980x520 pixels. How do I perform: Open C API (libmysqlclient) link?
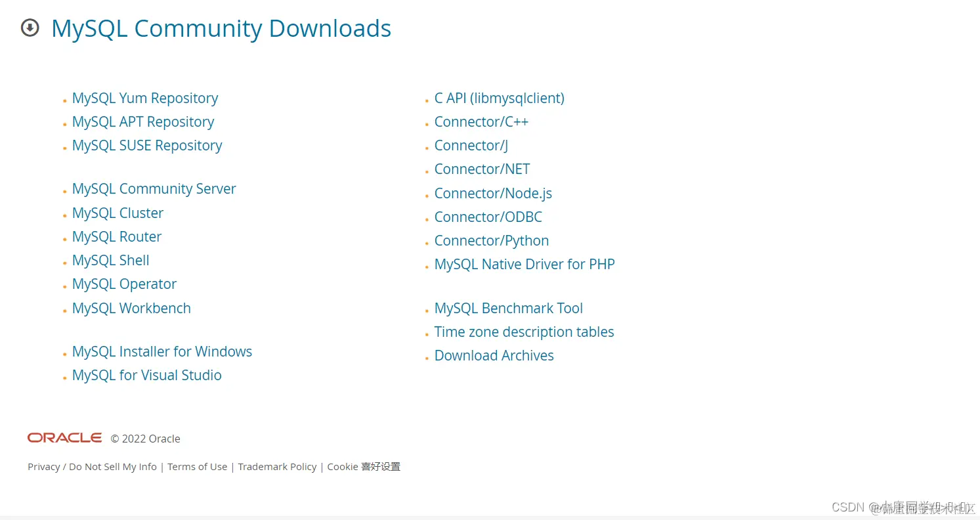pyautogui.click(x=500, y=98)
